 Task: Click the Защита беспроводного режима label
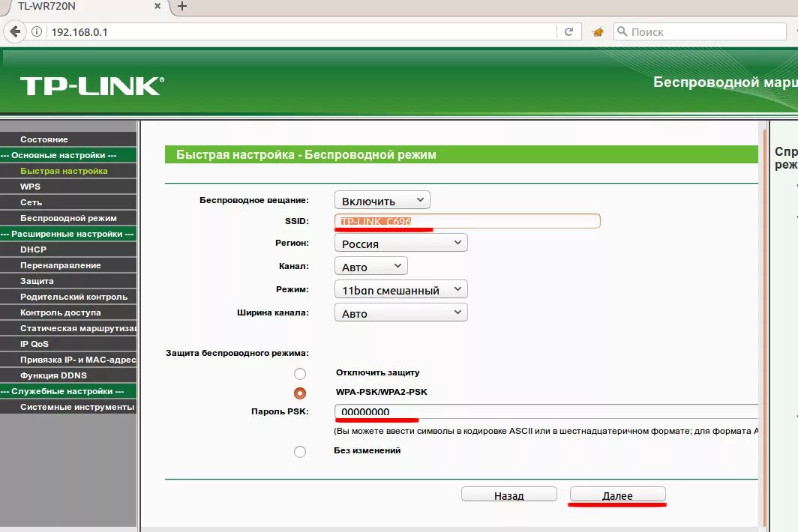pyautogui.click(x=237, y=353)
